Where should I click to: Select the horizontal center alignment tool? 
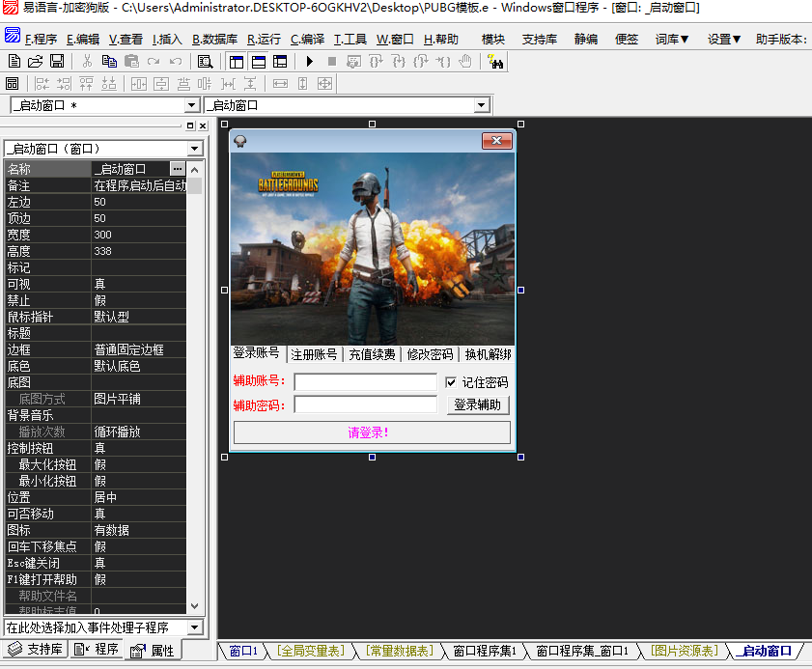(x=137, y=84)
